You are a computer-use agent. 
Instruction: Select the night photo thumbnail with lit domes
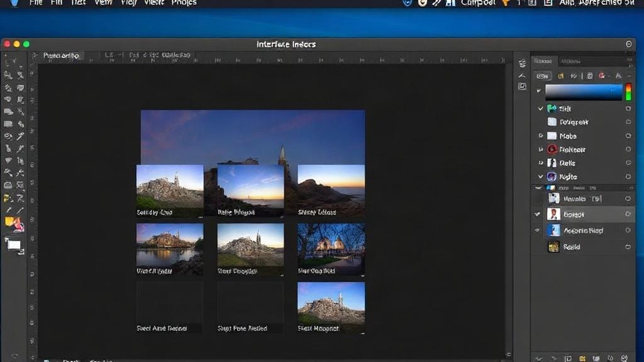pos(331,250)
